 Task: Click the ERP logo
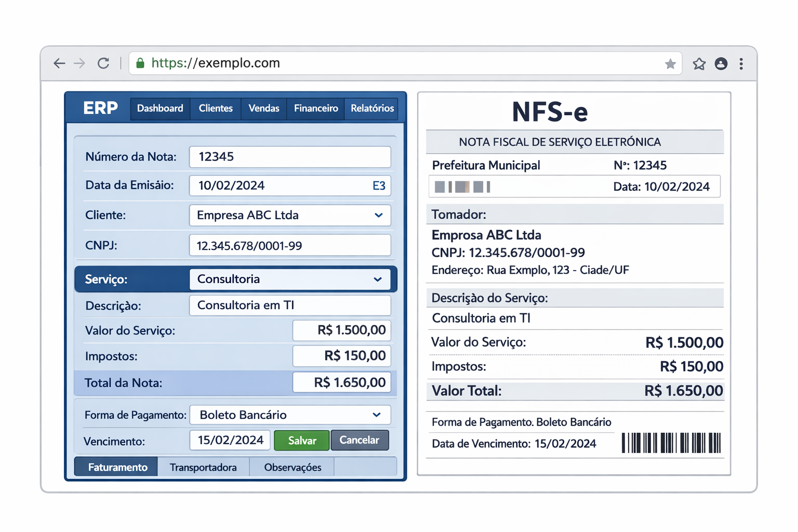tap(100, 108)
